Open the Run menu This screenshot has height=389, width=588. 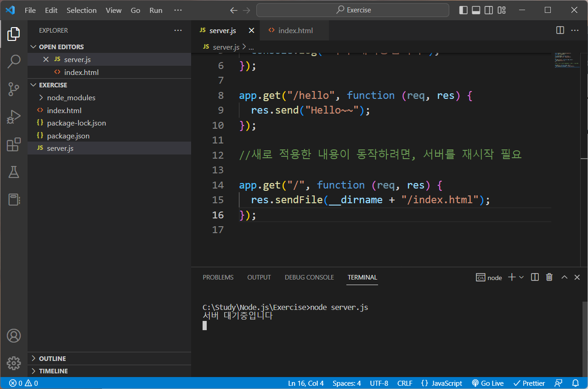coord(156,10)
